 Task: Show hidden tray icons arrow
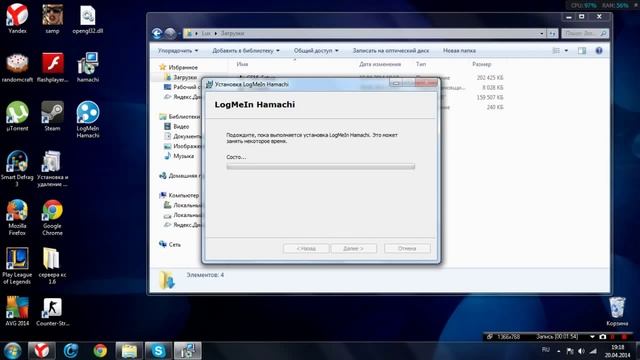click(x=558, y=351)
